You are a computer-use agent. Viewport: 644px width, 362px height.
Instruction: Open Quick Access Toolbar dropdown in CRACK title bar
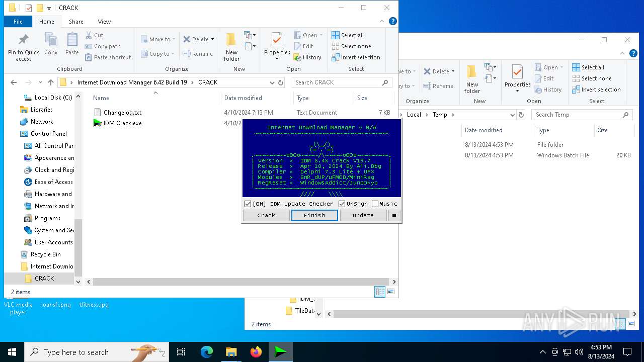tap(49, 8)
